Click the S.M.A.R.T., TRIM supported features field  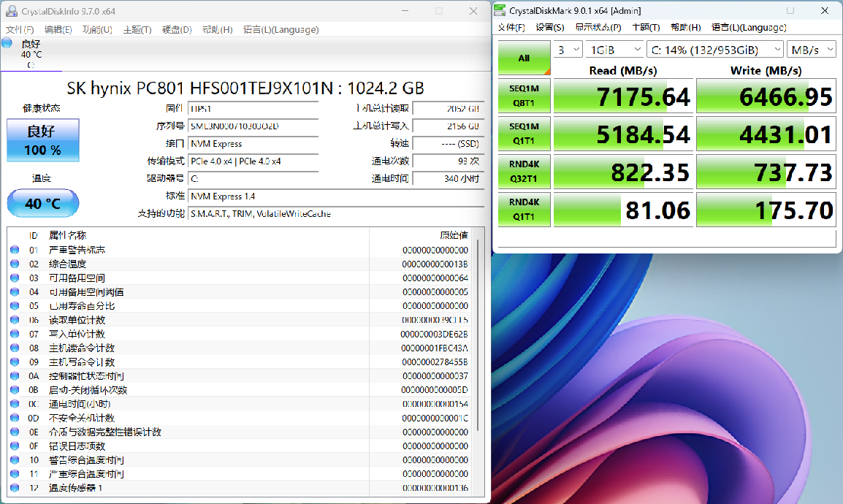click(x=337, y=214)
